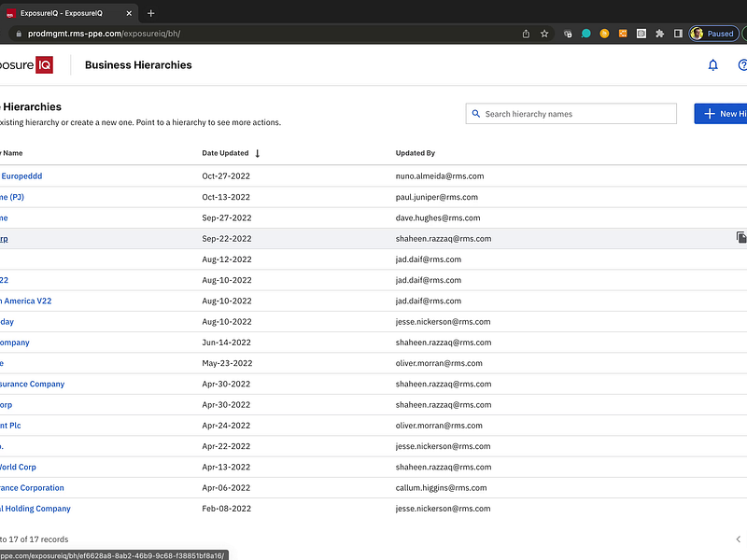This screenshot has height=560, width=747.
Task: Open the browser Extensions puzzle icon
Action: pos(660,34)
